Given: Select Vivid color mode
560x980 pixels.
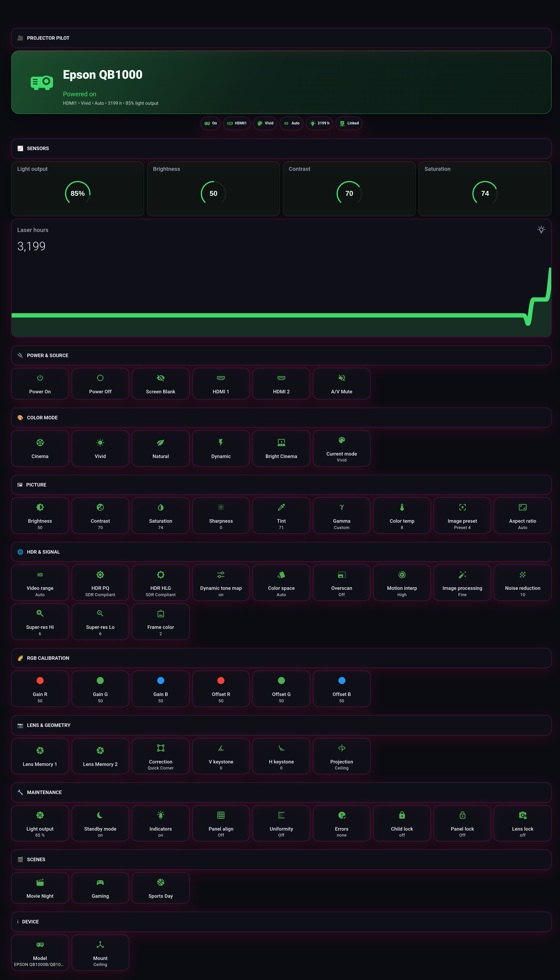Looking at the screenshot, I should [x=100, y=448].
